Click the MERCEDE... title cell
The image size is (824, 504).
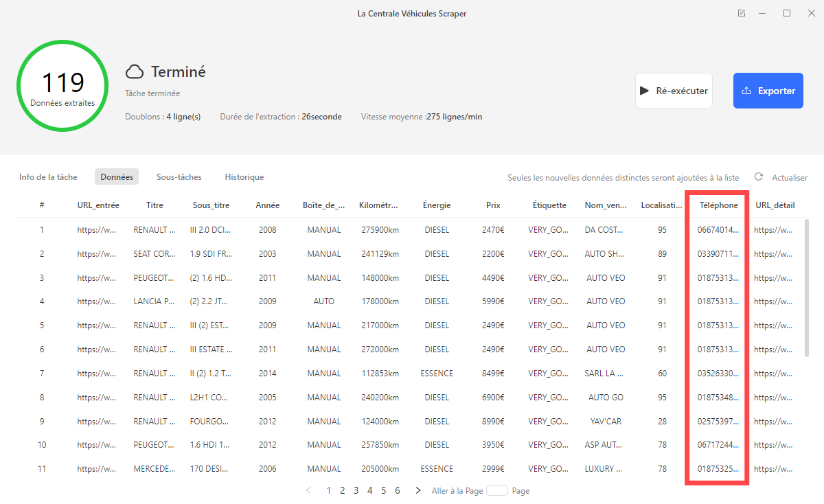coord(154,469)
